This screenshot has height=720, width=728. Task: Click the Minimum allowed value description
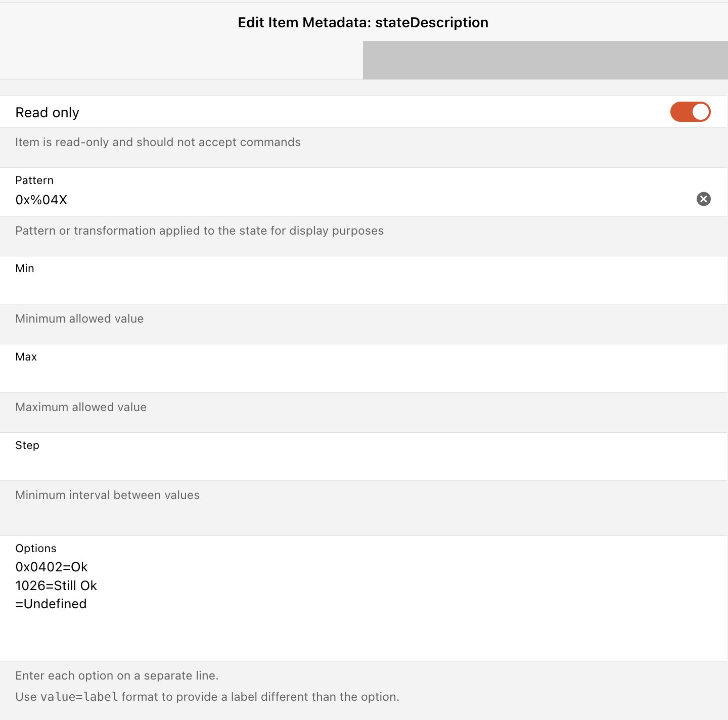[79, 319]
